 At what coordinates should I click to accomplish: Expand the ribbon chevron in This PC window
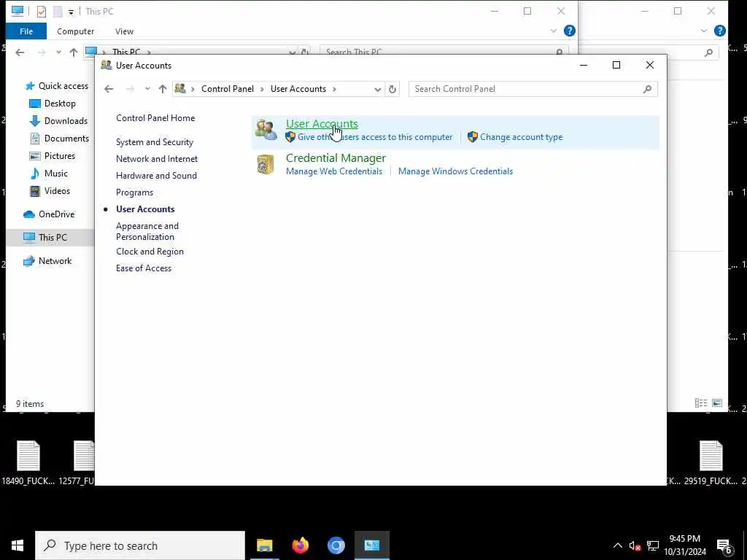[x=553, y=31]
